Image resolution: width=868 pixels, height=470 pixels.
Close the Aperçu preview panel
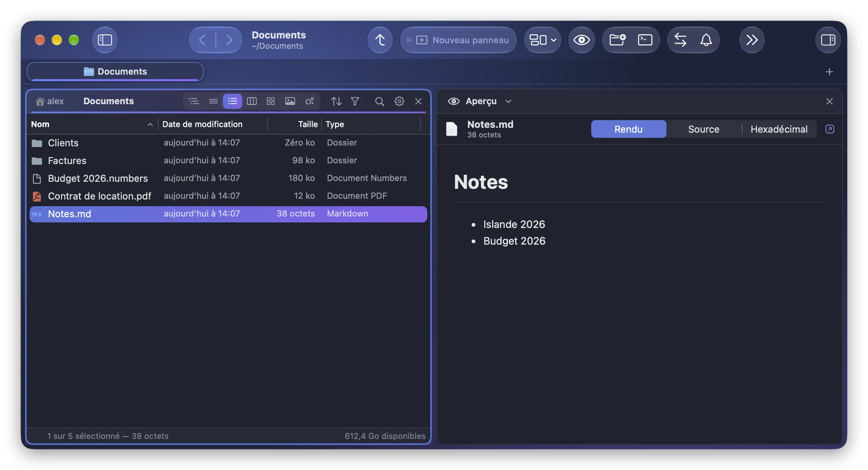click(829, 101)
